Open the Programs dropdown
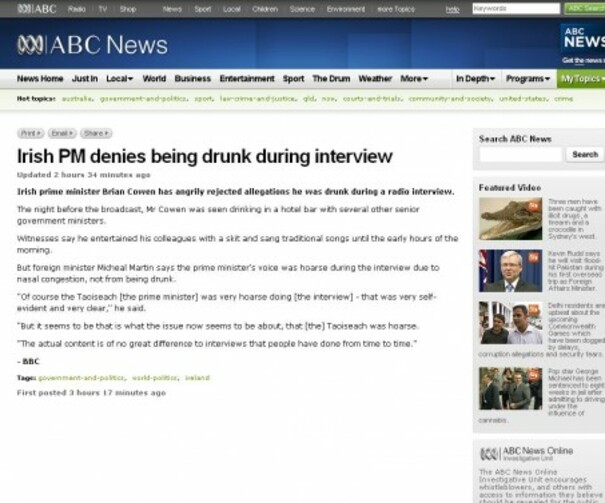 [x=528, y=79]
